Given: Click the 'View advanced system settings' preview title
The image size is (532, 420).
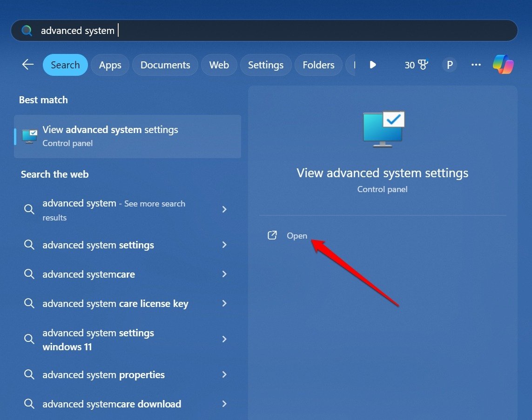Looking at the screenshot, I should (383, 173).
